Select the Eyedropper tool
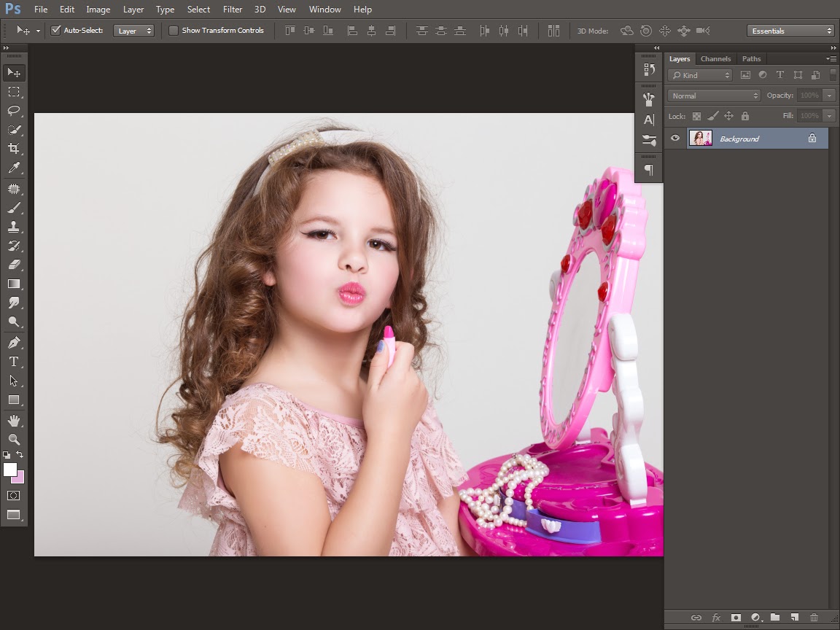 point(13,168)
